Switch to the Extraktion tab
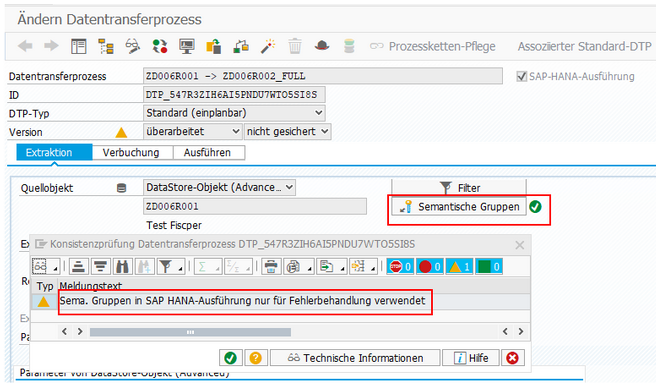 pos(54,152)
